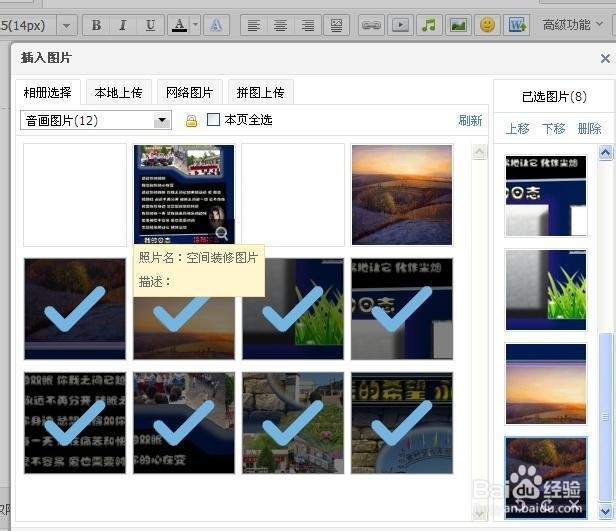Image resolution: width=616 pixels, height=531 pixels.
Task: Pick the 日志 banner in selected images
Action: pos(546,196)
